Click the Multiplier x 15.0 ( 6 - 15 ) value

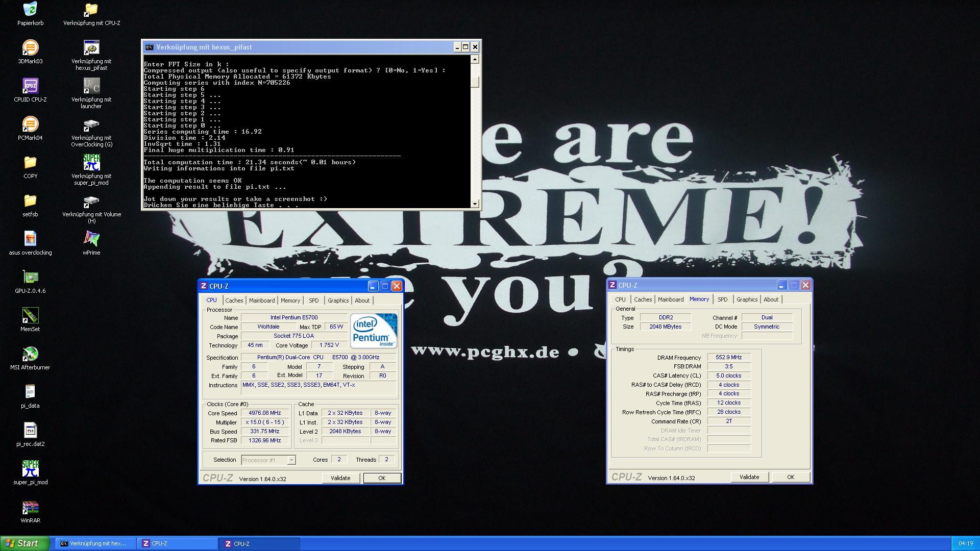(264, 422)
